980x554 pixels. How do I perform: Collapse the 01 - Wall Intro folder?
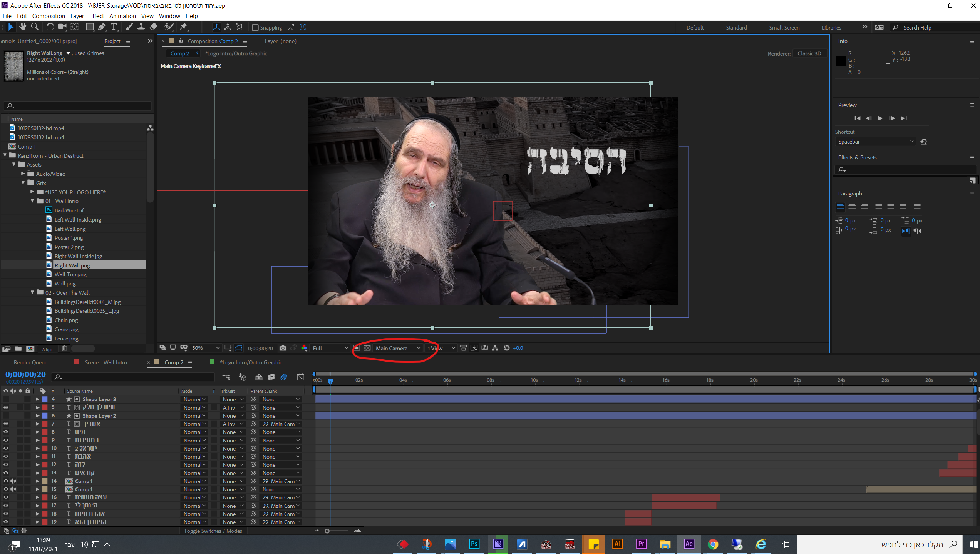point(32,201)
